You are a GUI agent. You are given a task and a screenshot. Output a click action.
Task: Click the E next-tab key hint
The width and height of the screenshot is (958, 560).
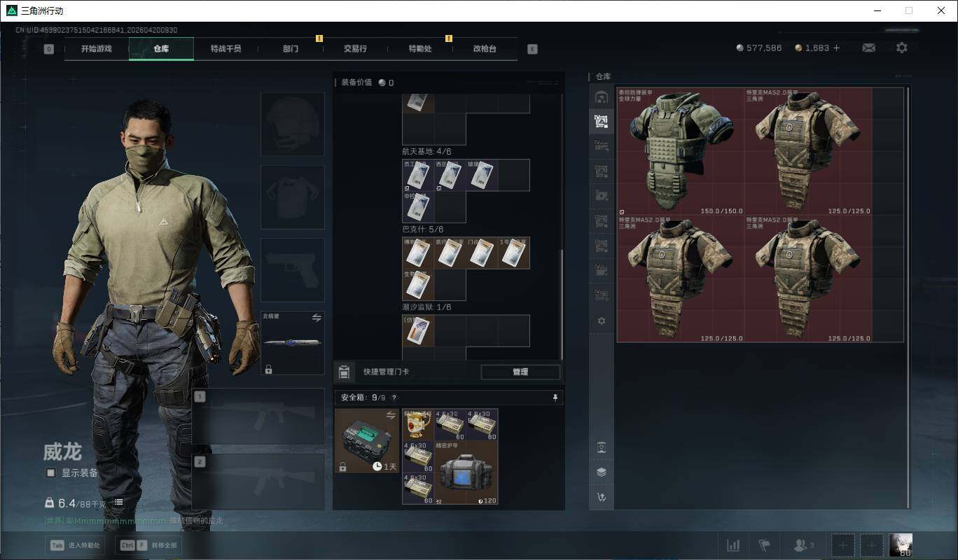[532, 49]
